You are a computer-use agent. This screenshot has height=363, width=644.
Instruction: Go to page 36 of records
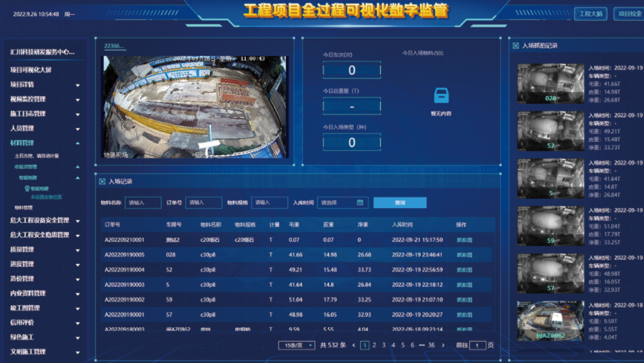tap(432, 345)
